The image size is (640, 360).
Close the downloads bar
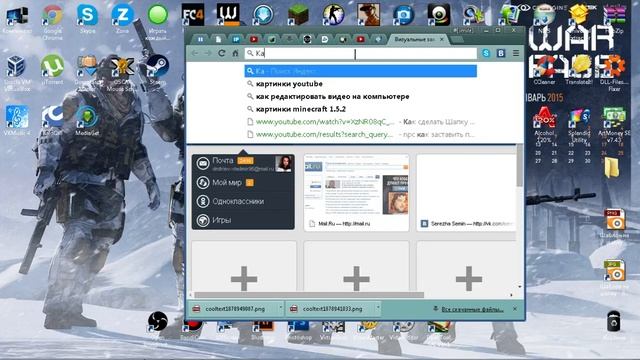[x=515, y=309]
